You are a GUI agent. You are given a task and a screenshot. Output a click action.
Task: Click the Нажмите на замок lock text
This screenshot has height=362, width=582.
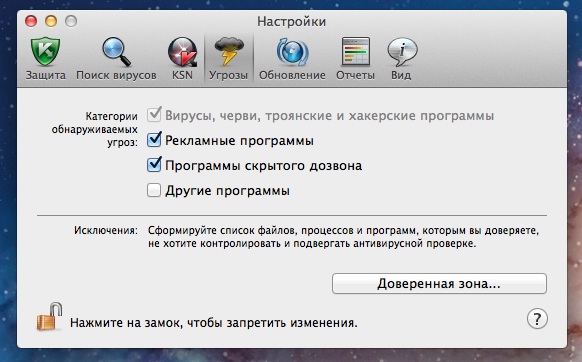pos(214,323)
